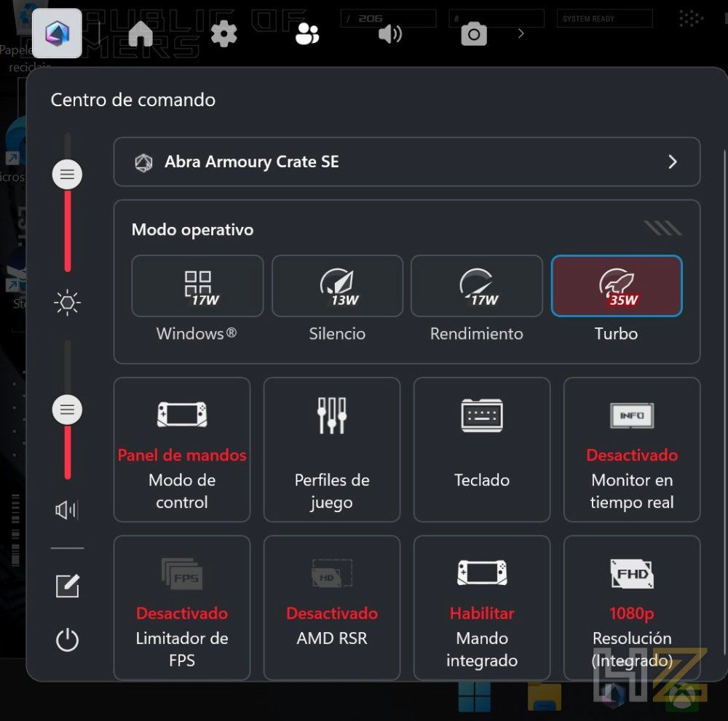Expand Armoury Crate SE row chevron
Screen dimensions: 728x721
(x=672, y=162)
